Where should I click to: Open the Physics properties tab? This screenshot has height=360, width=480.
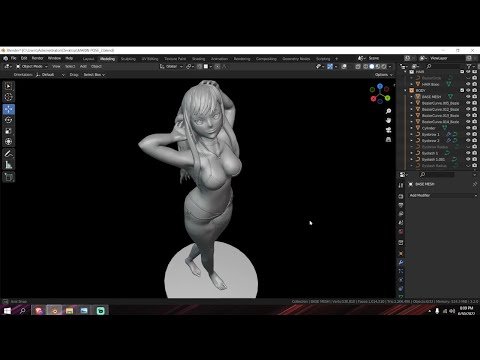pos(401,280)
